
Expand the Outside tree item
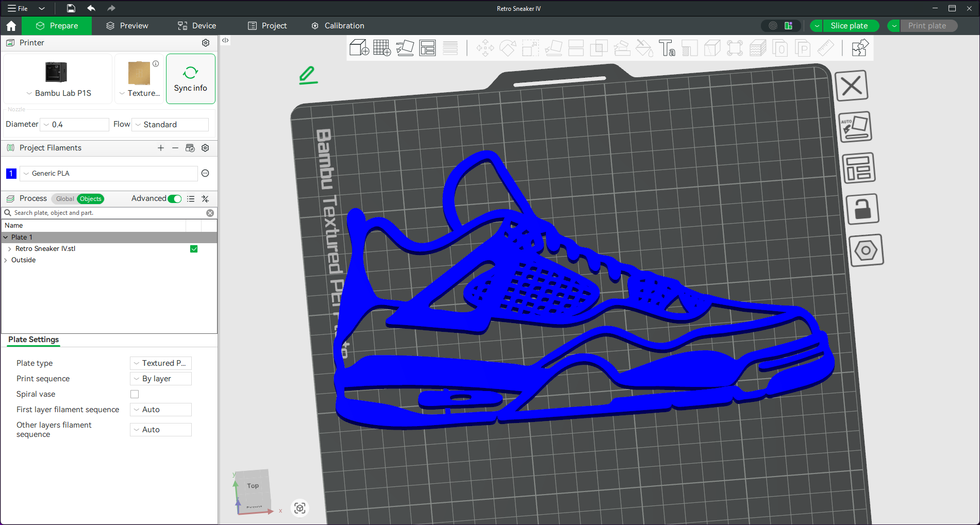[6, 260]
